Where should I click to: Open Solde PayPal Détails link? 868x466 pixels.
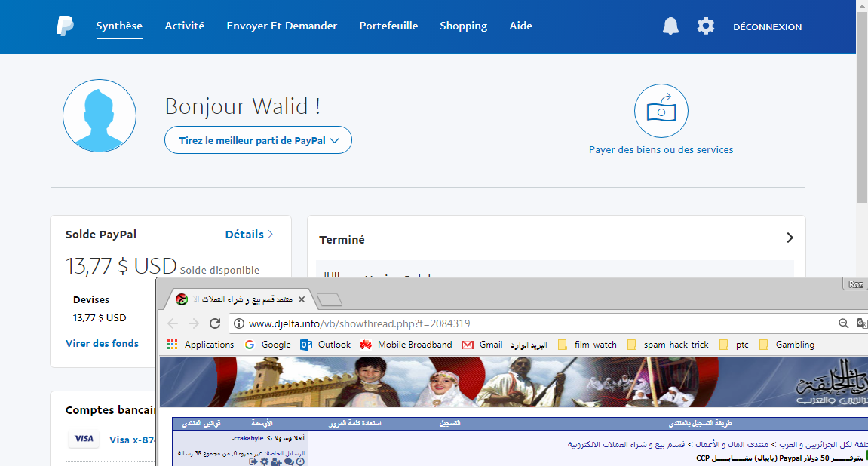tap(249, 234)
